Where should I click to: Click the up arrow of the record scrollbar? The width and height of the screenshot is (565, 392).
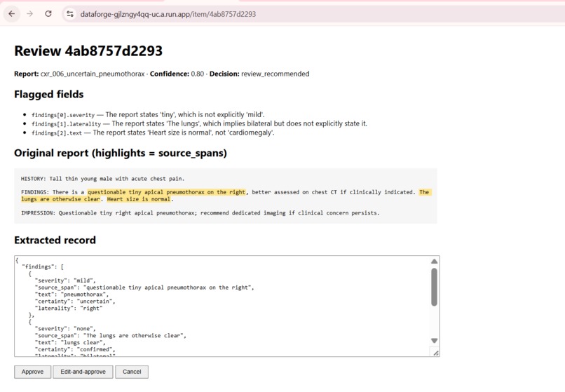[x=434, y=261]
